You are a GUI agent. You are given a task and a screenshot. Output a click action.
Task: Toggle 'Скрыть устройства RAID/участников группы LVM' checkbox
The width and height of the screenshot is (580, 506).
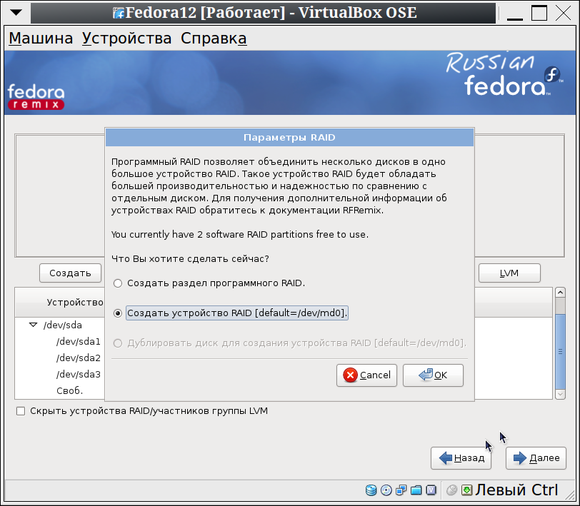[21, 411]
